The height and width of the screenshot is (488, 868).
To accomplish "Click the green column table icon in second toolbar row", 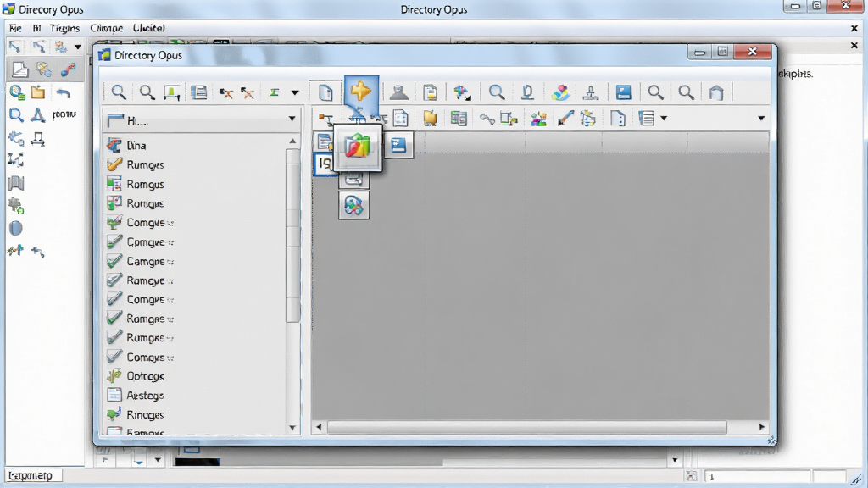I will 459,118.
